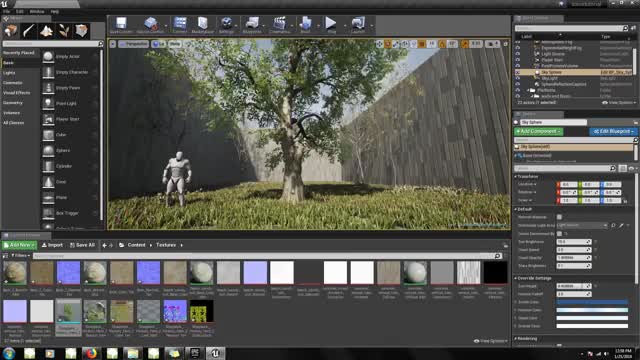Click the Sun Brightness value field

(573, 242)
